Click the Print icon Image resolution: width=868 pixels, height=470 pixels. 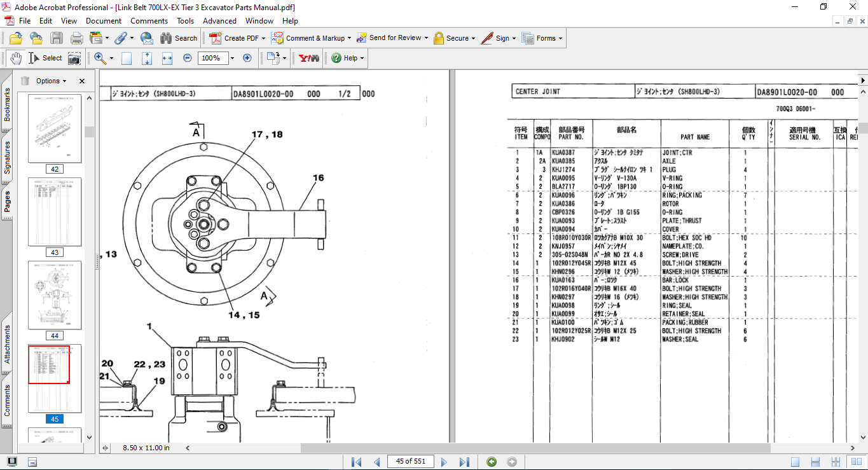point(76,38)
